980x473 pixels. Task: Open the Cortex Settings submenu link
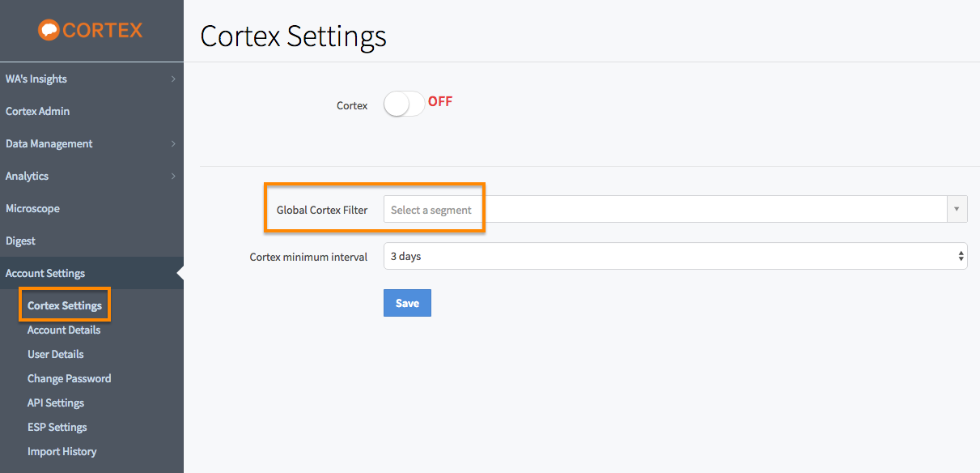(65, 305)
